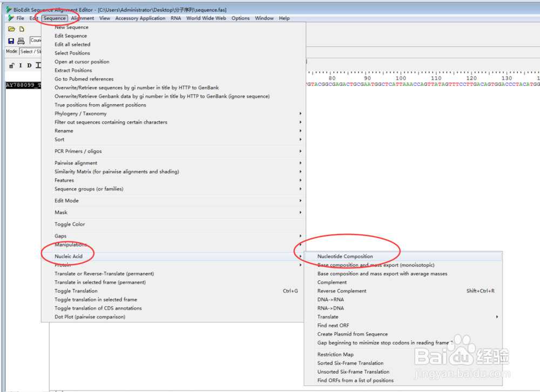The height and width of the screenshot is (392, 540).
Task: Click DNA->RNA conversion entry
Action: pyautogui.click(x=403, y=299)
